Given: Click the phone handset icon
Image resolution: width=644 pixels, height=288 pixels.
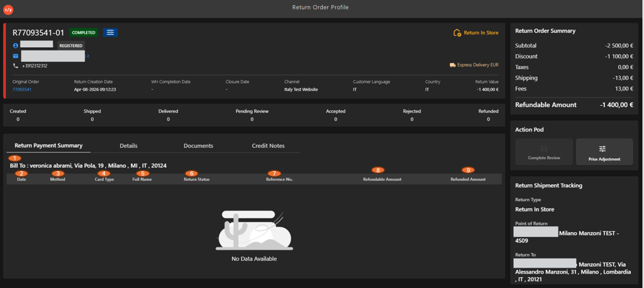Looking at the screenshot, I should [x=16, y=66].
